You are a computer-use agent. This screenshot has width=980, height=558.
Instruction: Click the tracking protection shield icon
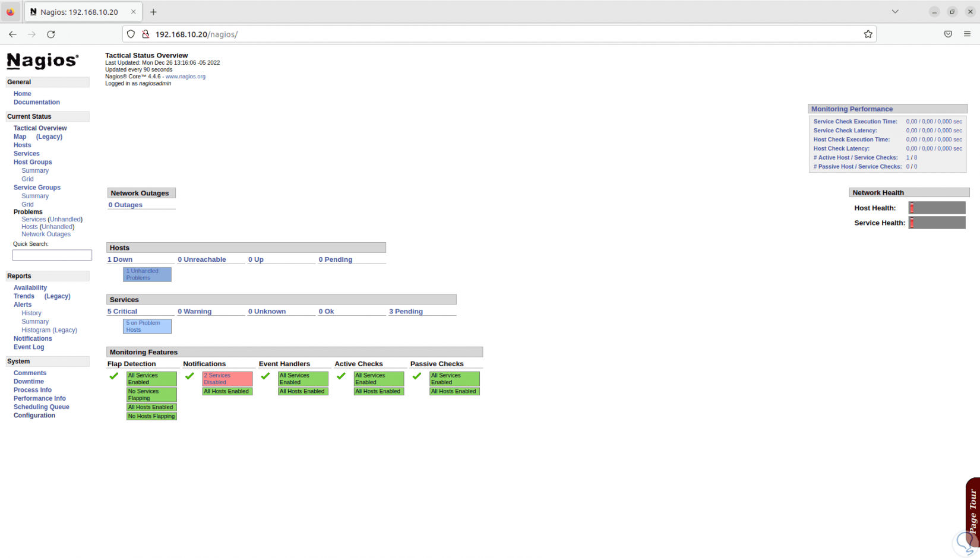[131, 34]
